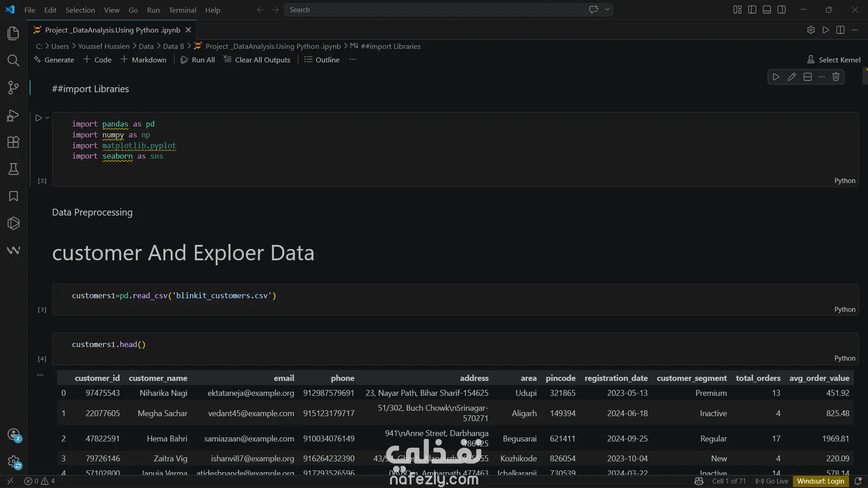Open the Testing flask view
Screen dimensions: 868x488
coord(14,169)
